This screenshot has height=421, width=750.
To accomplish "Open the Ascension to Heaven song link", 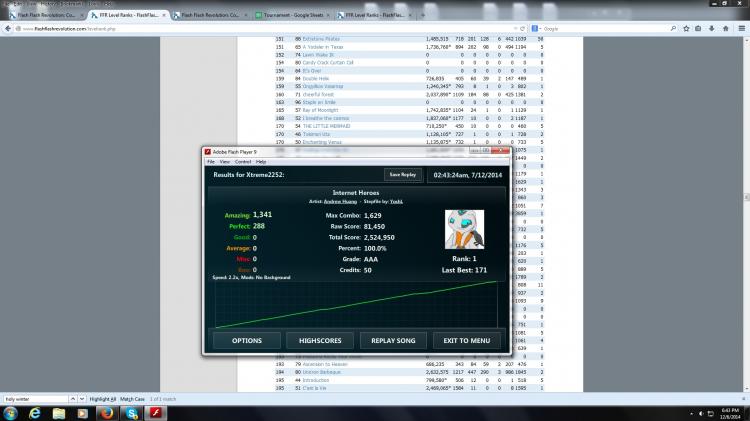I will coord(325,365).
